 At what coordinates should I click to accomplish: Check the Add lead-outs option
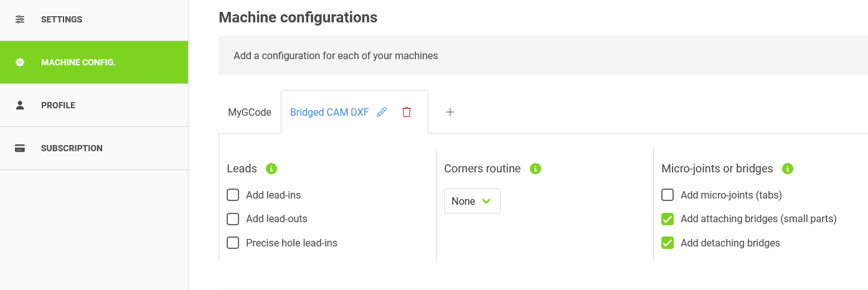click(x=233, y=219)
